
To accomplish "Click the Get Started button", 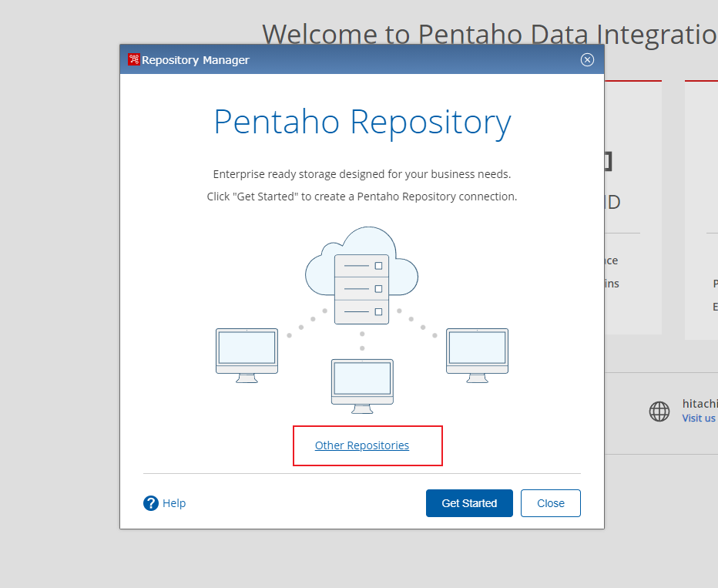I will (x=469, y=502).
